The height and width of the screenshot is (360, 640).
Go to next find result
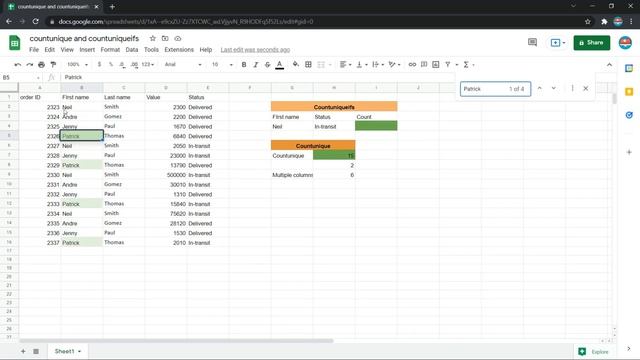click(x=553, y=88)
